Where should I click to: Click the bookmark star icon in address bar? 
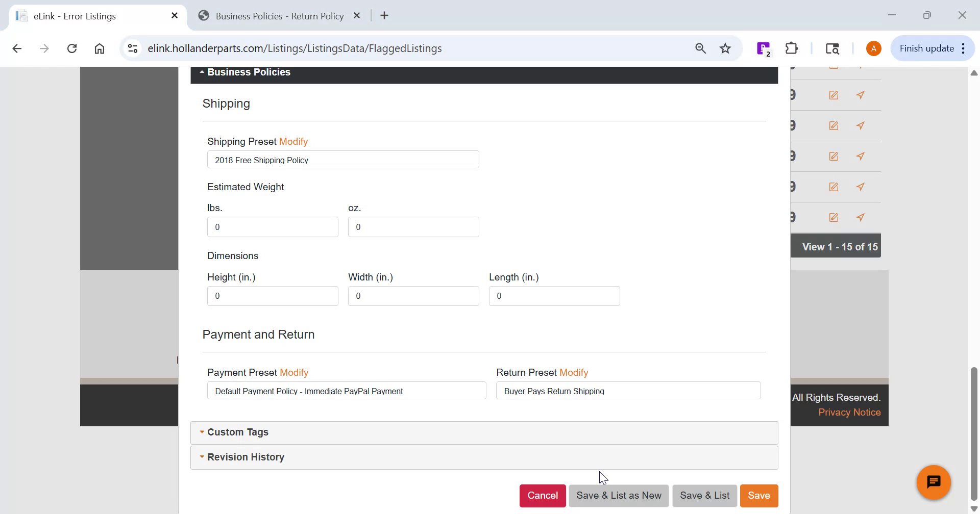click(x=725, y=48)
